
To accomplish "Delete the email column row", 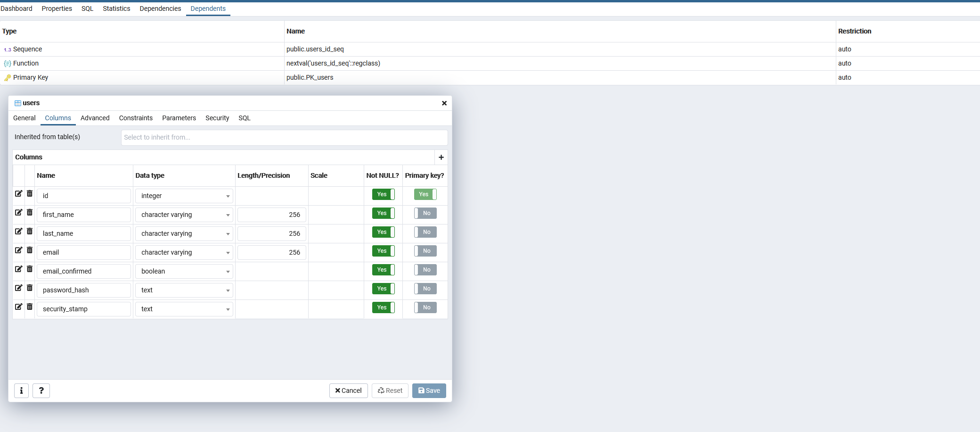I will [30, 250].
